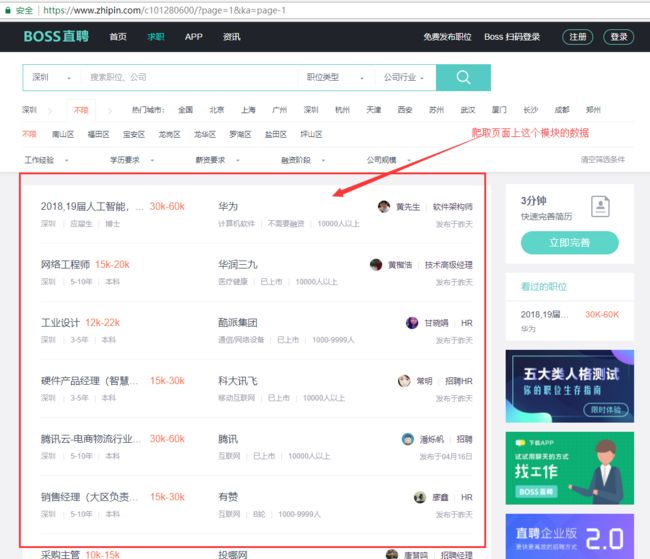Image resolution: width=650 pixels, height=559 pixels.
Task: Click the avatar in 科大讯飞 row
Action: tap(404, 381)
